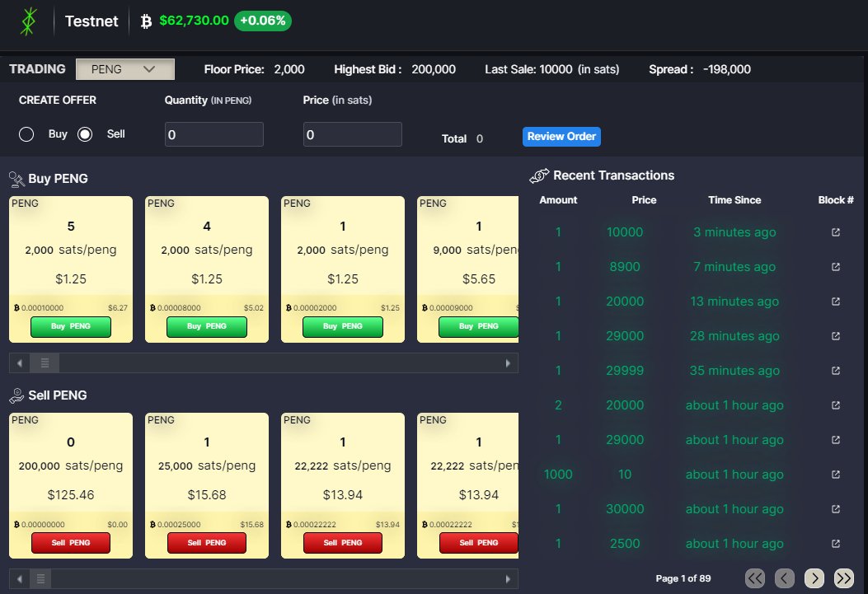The height and width of the screenshot is (594, 868).
Task: Go to the next transactions page
Action: [814, 578]
